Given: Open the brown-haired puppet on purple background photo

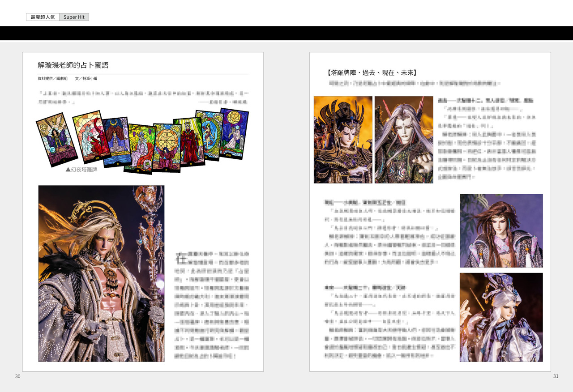Looking at the screenshot, I should [501, 230].
